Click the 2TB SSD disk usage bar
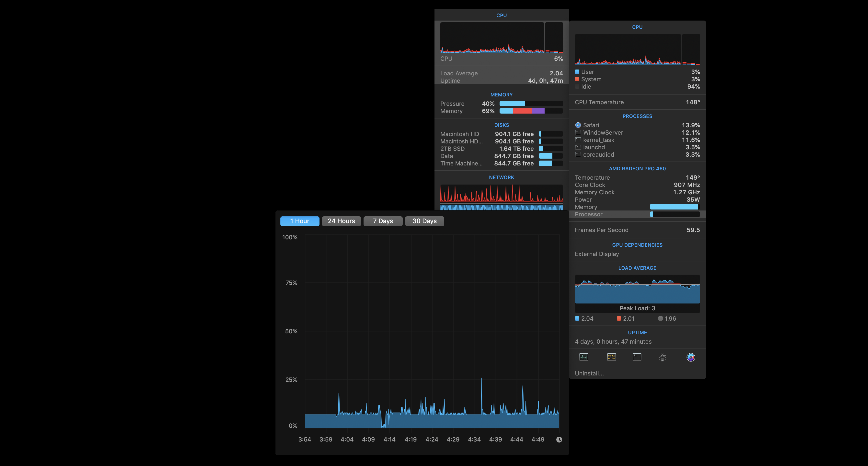The width and height of the screenshot is (868, 466). pos(551,149)
